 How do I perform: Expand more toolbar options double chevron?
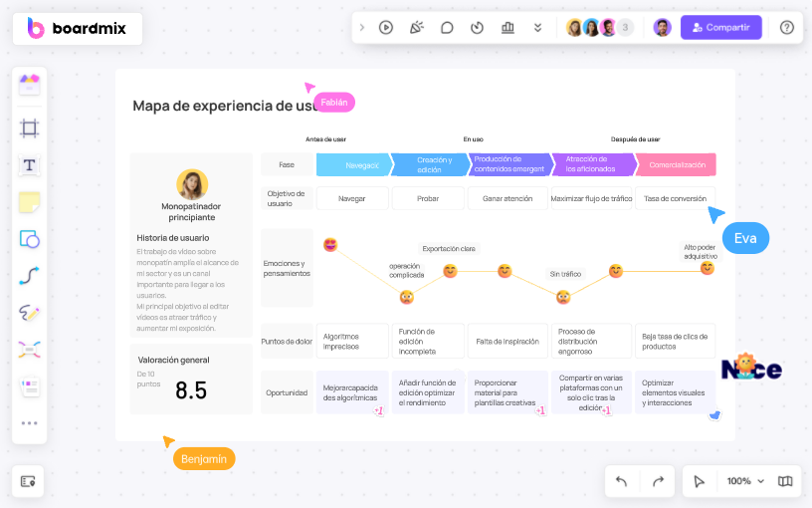coord(538,28)
